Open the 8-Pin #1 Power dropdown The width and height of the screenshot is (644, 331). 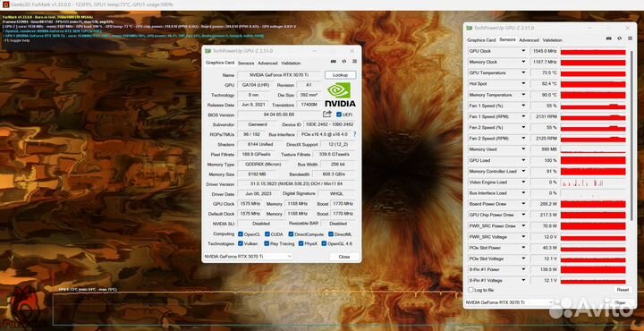523,269
